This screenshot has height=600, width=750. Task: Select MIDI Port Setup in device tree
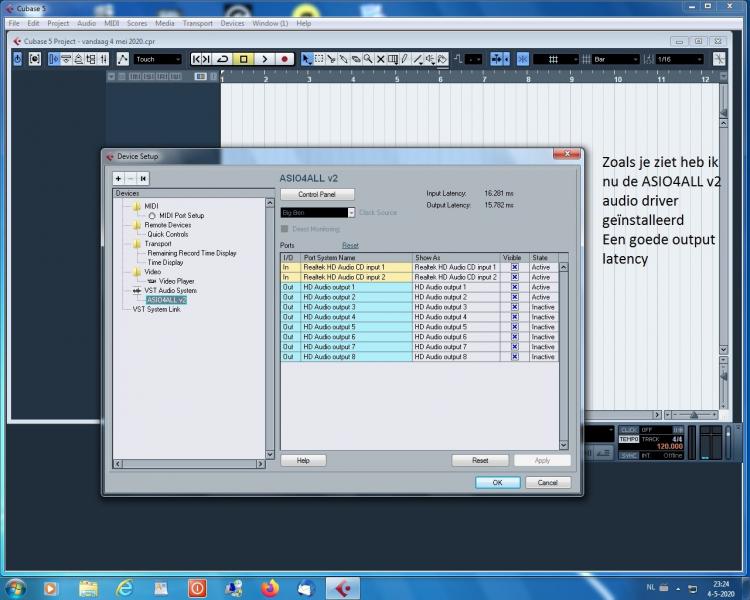tap(182, 215)
